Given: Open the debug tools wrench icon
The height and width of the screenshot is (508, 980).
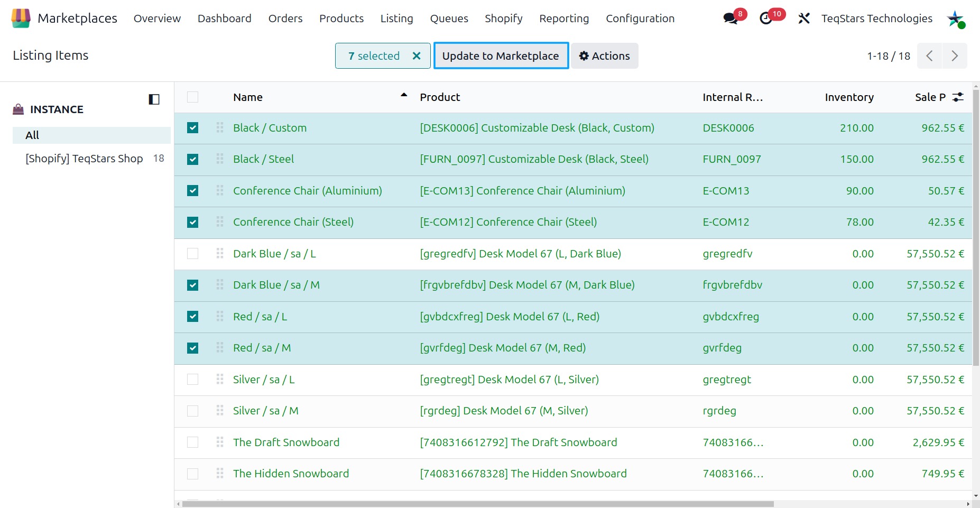Looking at the screenshot, I should 804,19.
